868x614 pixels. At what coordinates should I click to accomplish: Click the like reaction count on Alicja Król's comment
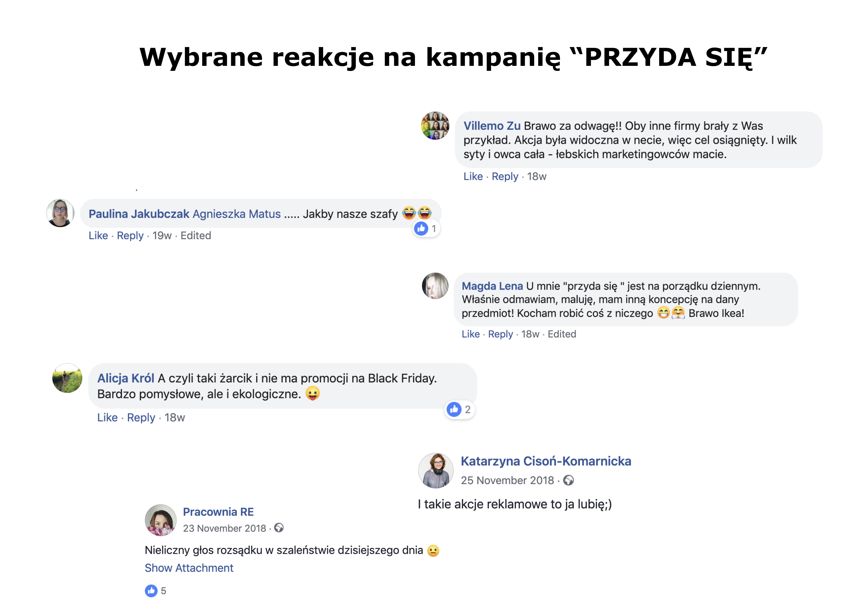coord(468,409)
